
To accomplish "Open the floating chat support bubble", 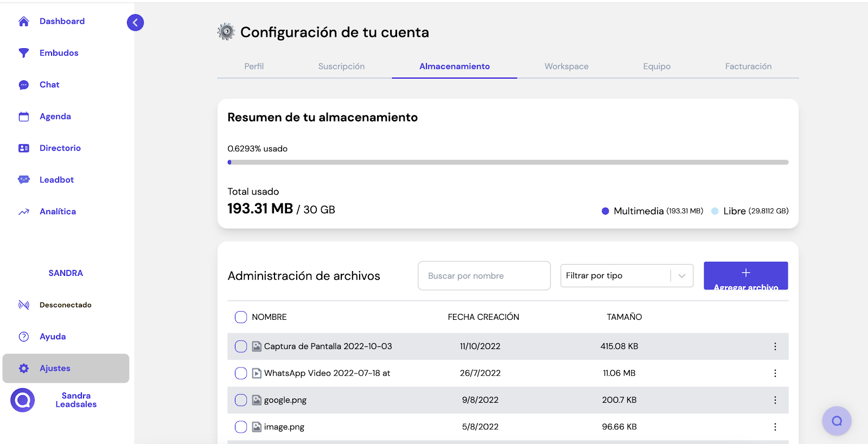I will tap(836, 421).
